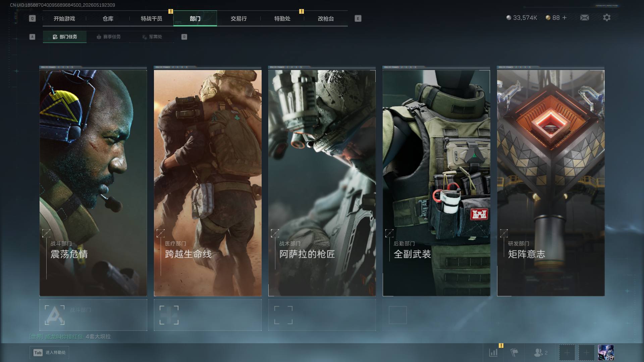Image resolution: width=644 pixels, height=362 pixels.
Task: Switch to the 特勤处 top tab
Action: [282, 18]
